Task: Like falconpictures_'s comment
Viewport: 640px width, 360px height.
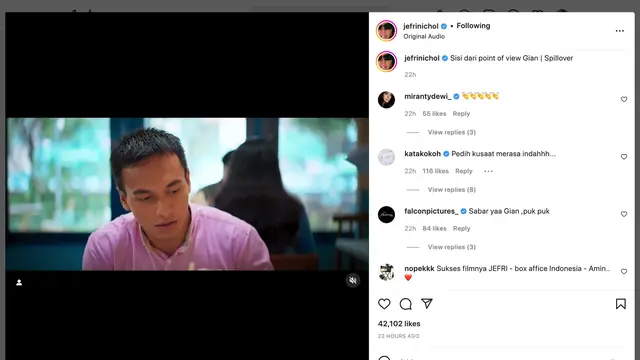Action: tap(624, 214)
